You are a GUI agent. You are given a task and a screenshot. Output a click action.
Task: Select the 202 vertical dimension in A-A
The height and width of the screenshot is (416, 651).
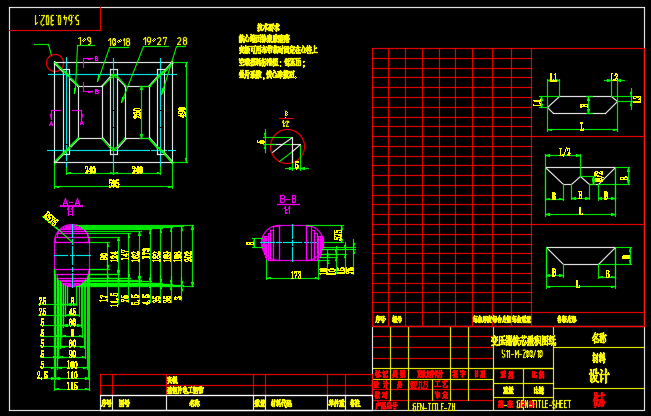pyautogui.click(x=188, y=256)
